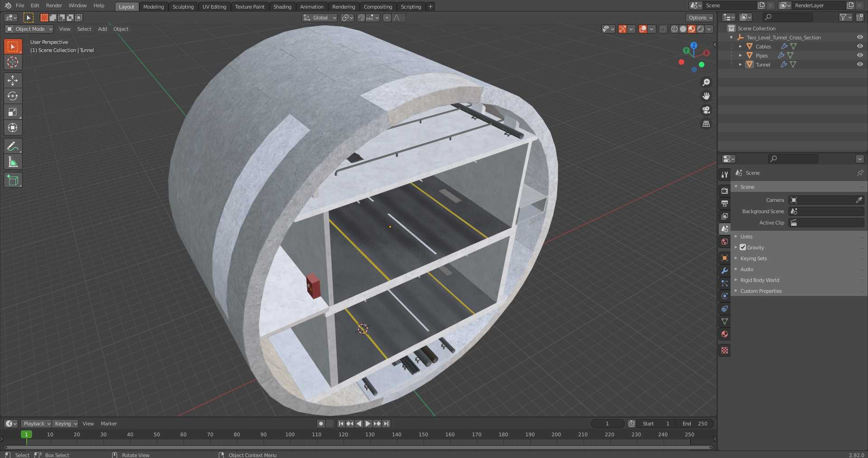Screen dimensions: 868x458
Task: Switch perspective/orthographic grid icon
Action: (x=706, y=124)
